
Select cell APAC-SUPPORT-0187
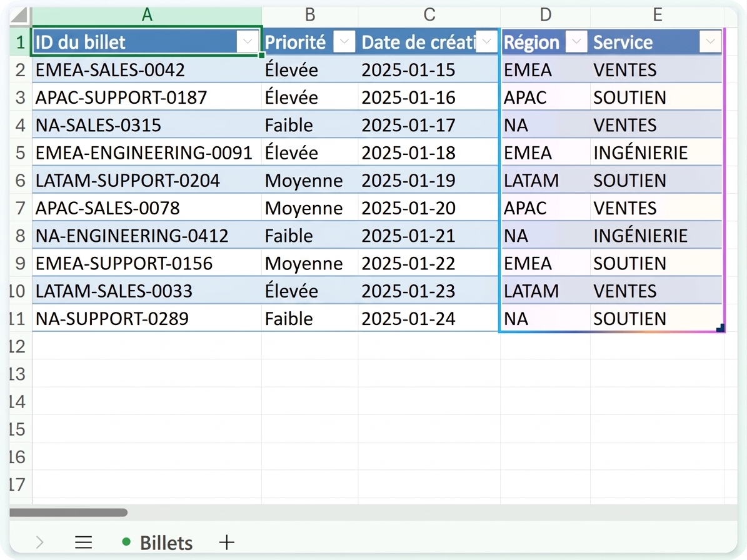147,97
